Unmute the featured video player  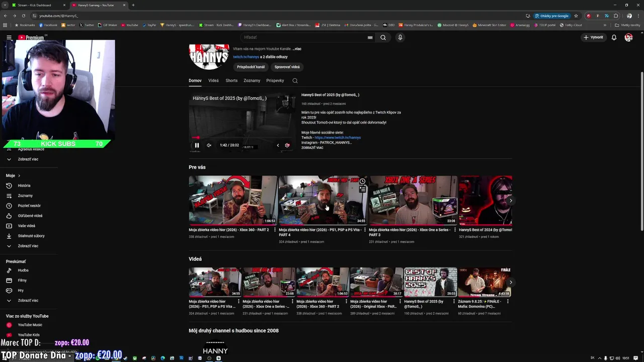209,145
